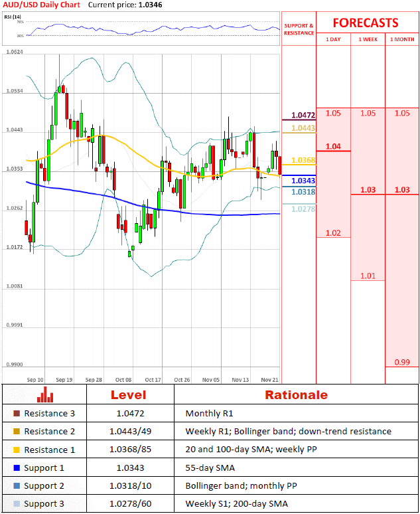
Task: Select the RSI (14) indicator label
Action: 13,18
